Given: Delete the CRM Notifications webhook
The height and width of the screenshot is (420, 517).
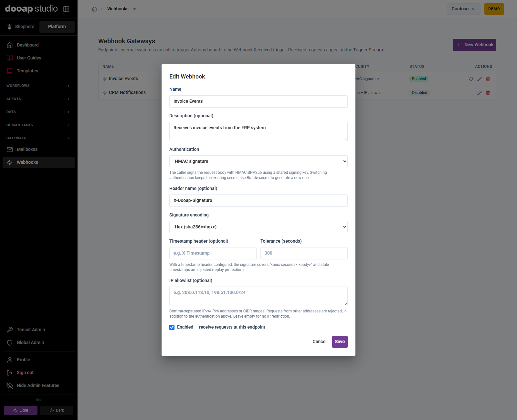Looking at the screenshot, I should pos(488,93).
